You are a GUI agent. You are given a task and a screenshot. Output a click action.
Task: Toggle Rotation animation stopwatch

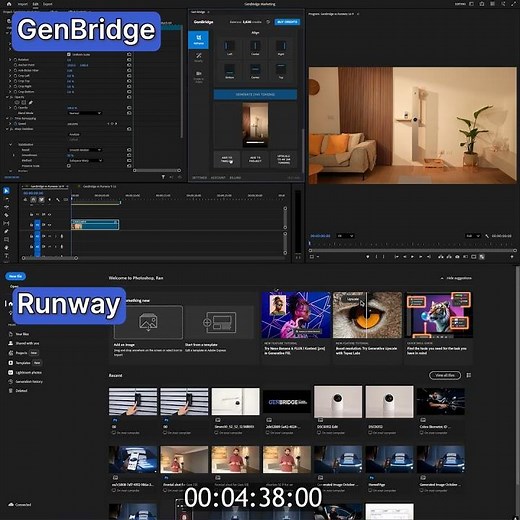click(15, 60)
